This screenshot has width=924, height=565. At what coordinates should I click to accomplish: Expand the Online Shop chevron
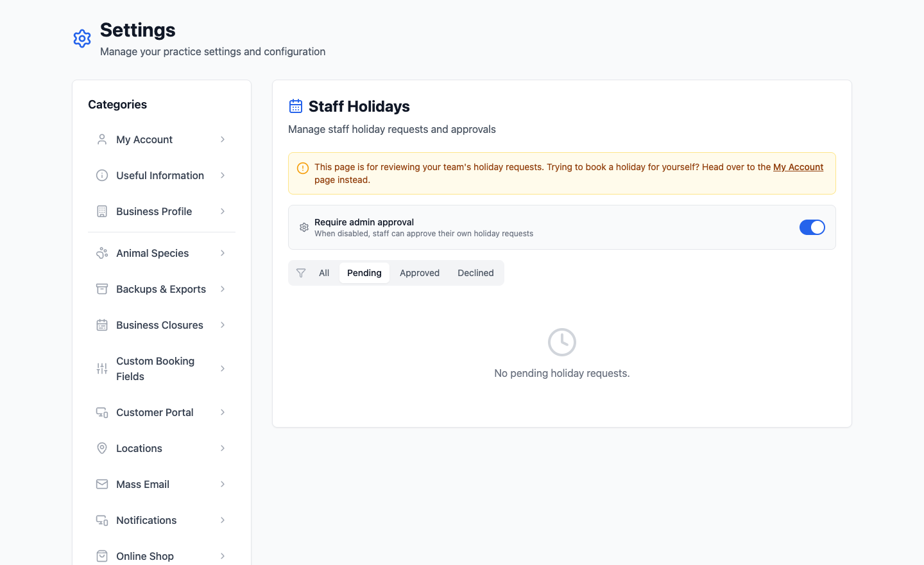coord(223,556)
